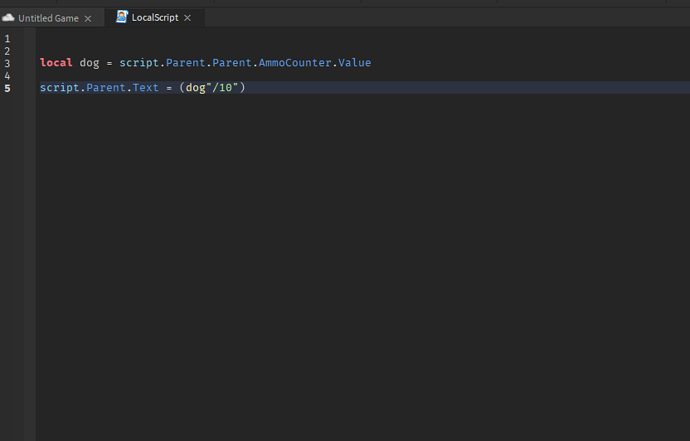Click the 'local' keyword on line 3
The height and width of the screenshot is (441, 690).
pos(56,62)
